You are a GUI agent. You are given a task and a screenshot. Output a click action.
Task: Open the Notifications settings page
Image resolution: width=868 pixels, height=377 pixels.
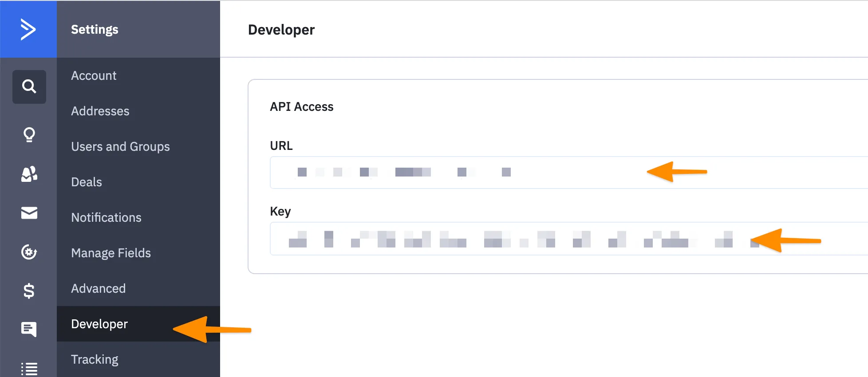pyautogui.click(x=106, y=217)
